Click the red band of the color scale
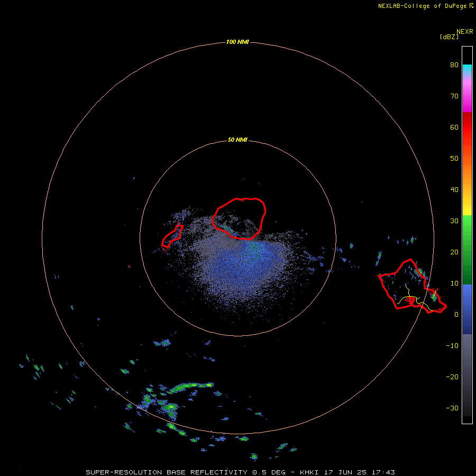This screenshot has height=476, width=476. [467, 127]
